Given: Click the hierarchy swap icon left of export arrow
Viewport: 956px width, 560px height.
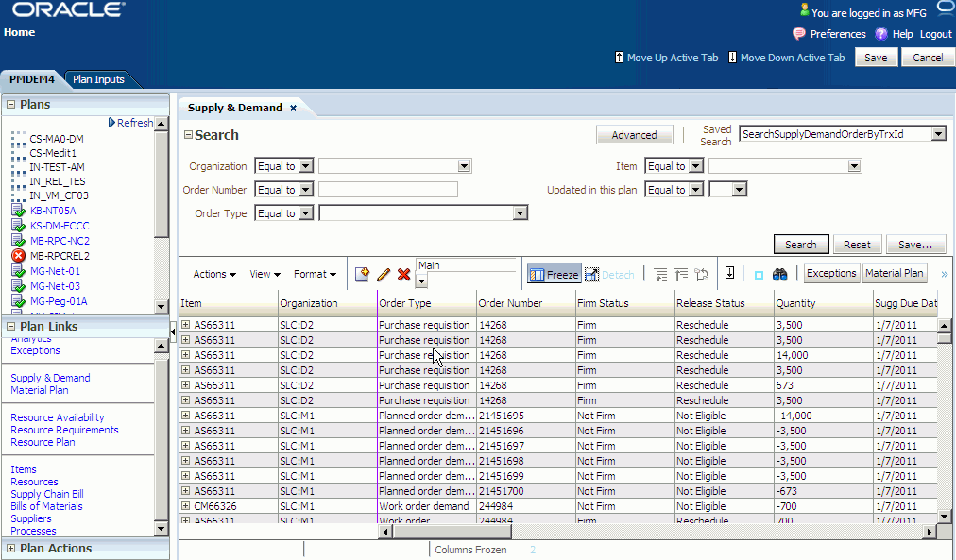Looking at the screenshot, I should (x=702, y=275).
